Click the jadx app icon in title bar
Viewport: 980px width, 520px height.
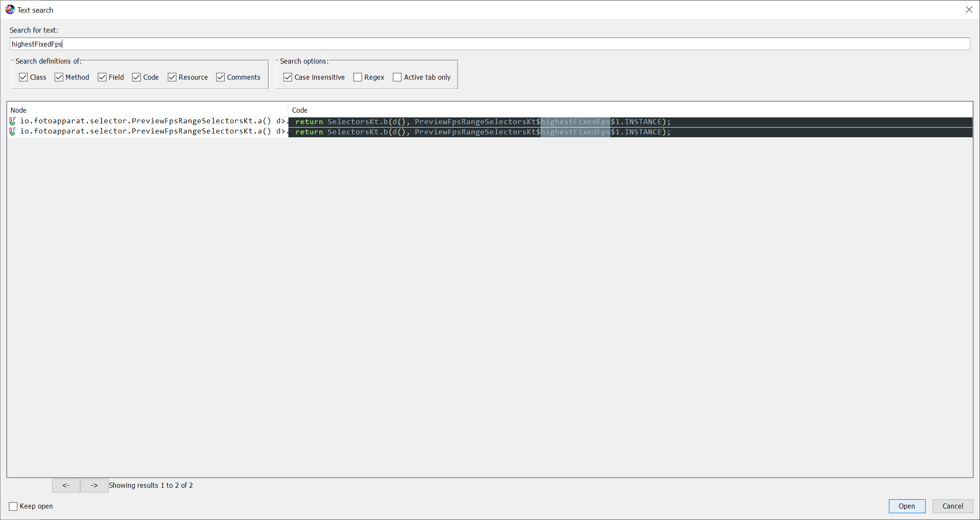10,9
